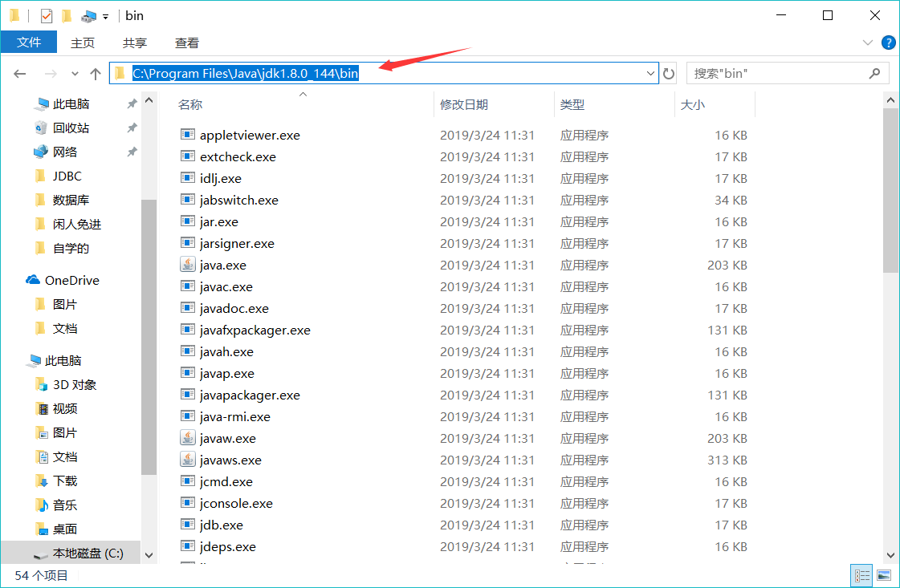Click the javaw.exe coffee cup icon
The height and width of the screenshot is (588, 900).
pyautogui.click(x=187, y=438)
